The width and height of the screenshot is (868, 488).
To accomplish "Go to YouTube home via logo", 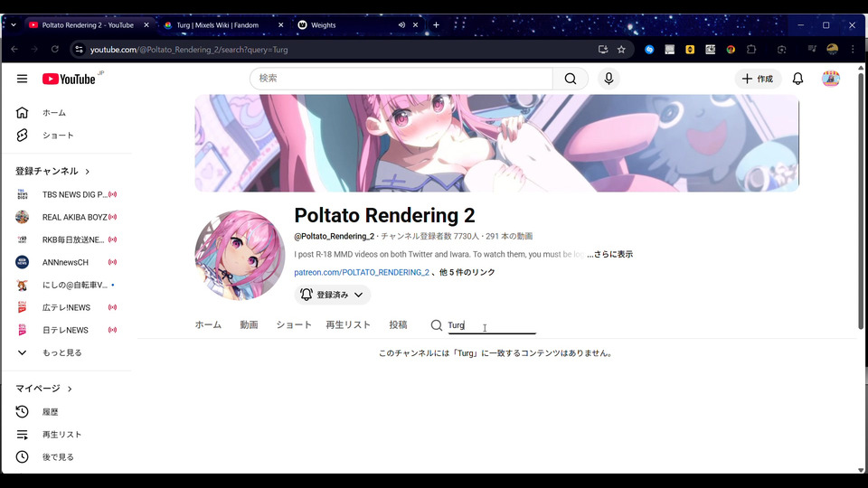I will [x=70, y=80].
